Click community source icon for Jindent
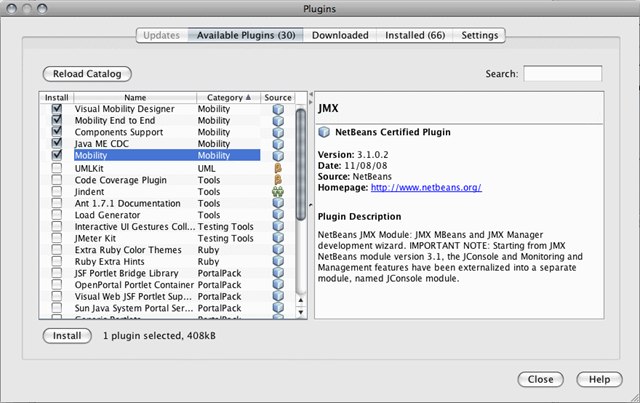640x403 pixels. [x=278, y=191]
